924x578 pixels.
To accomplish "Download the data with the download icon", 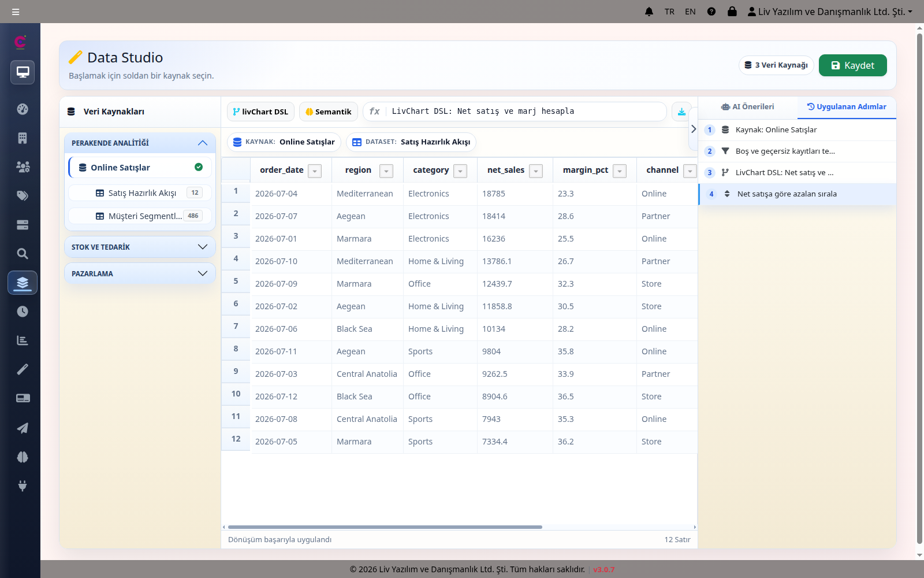I will 681,112.
